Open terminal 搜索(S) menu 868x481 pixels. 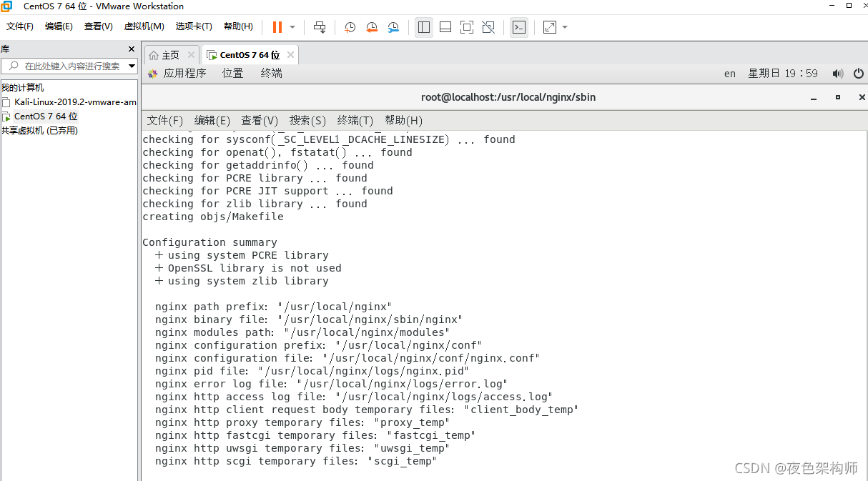tap(307, 120)
